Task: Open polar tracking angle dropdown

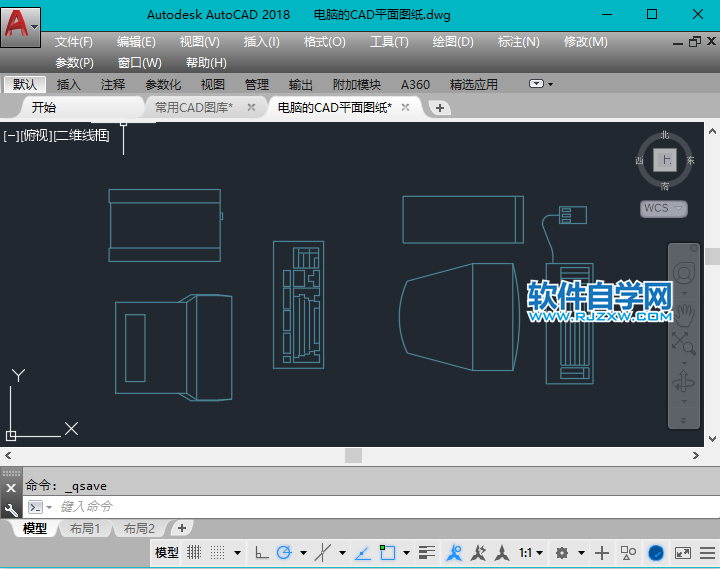Action: 303,553
